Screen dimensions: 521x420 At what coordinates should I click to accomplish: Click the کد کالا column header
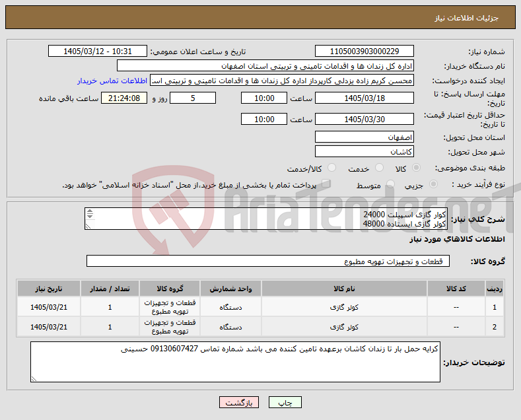click(456, 289)
